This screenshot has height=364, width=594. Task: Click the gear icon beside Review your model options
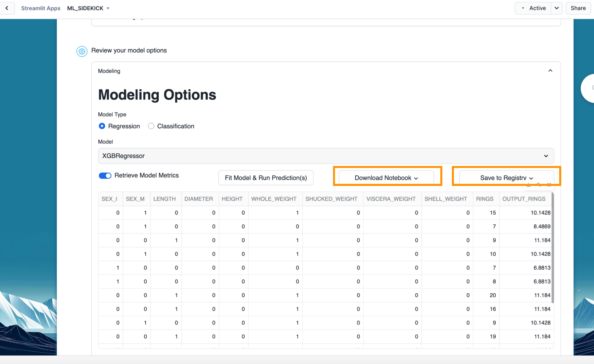82,51
